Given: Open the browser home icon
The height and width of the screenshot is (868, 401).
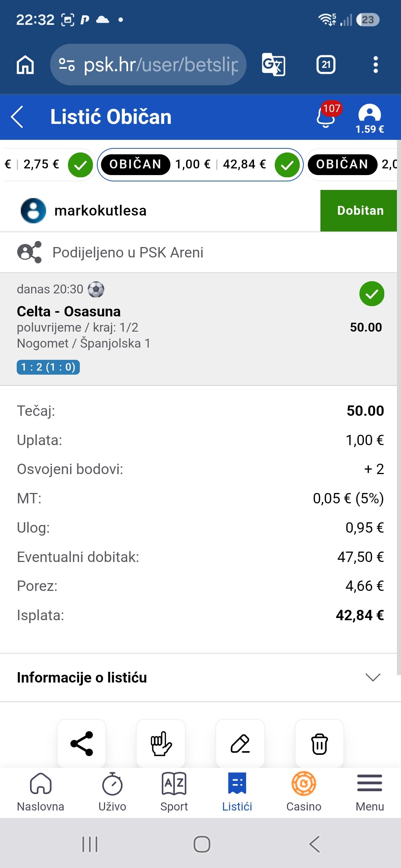Looking at the screenshot, I should click(25, 65).
